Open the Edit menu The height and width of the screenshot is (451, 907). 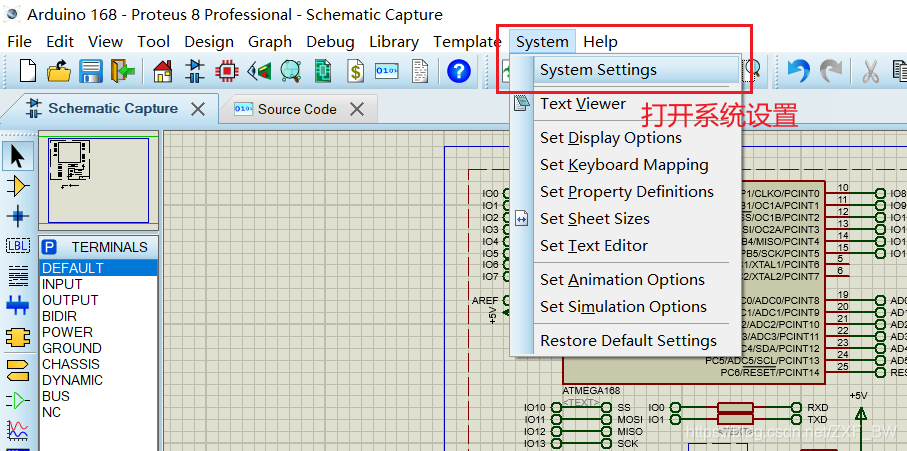pyautogui.click(x=60, y=42)
